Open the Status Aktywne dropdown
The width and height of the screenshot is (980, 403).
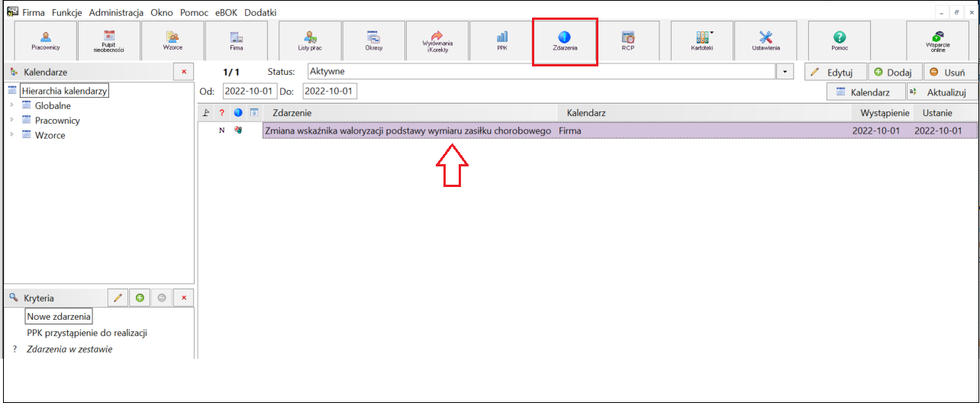coord(785,71)
